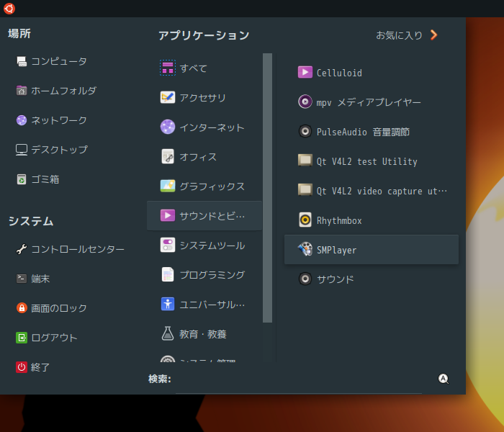The image size is (504, 432).
Task: Open the ホームフォルダ folder icon
Action: pyautogui.click(x=22, y=91)
